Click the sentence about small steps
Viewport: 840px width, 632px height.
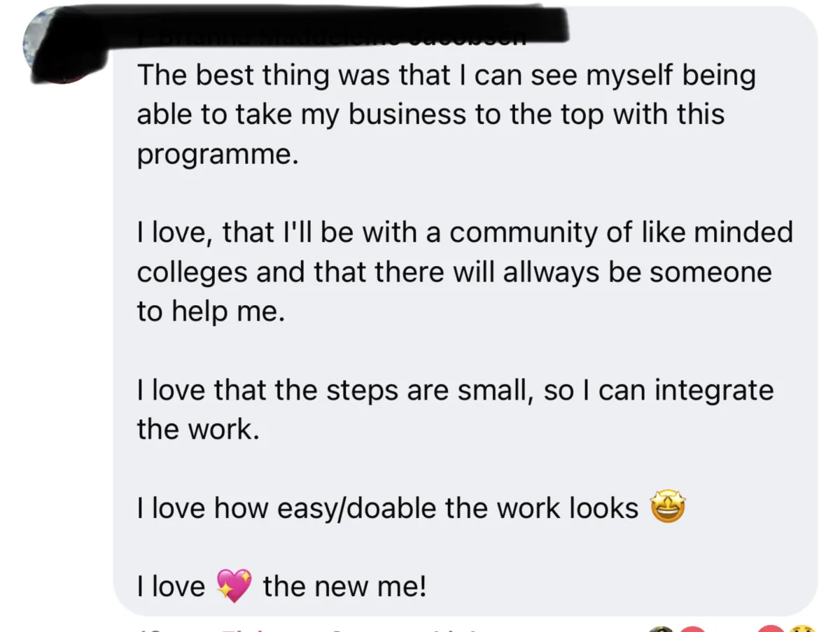(x=455, y=409)
